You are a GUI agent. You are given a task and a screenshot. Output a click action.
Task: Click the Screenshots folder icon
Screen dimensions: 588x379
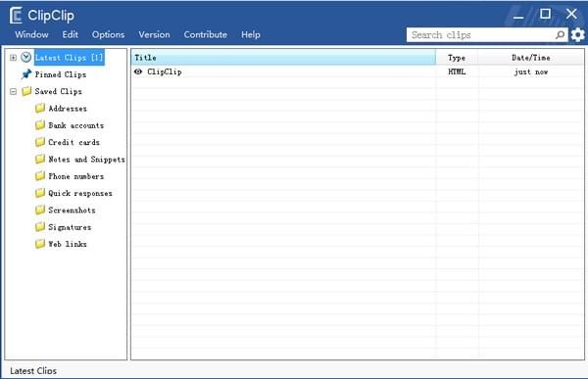tap(40, 210)
